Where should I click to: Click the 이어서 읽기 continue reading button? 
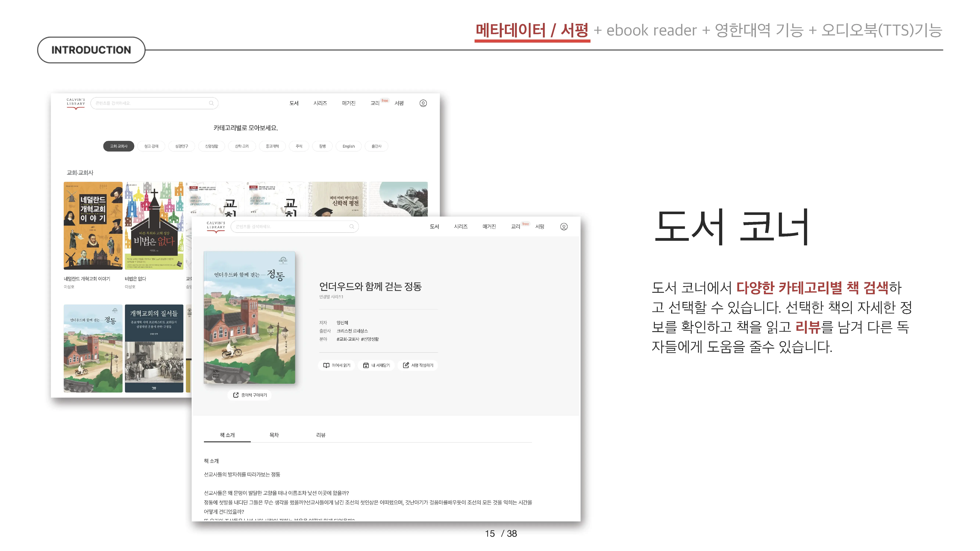[x=337, y=365]
